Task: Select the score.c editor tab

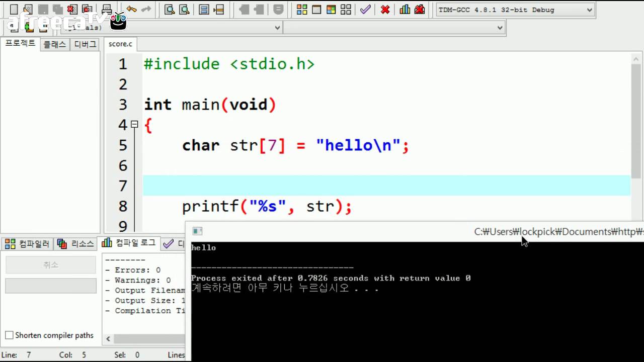Action: coord(121,44)
